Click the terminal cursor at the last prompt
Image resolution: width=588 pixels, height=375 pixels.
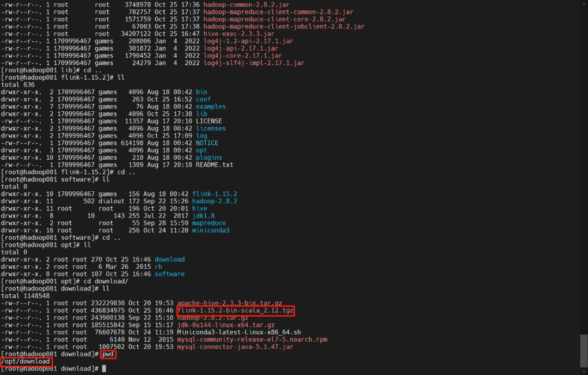(x=104, y=369)
